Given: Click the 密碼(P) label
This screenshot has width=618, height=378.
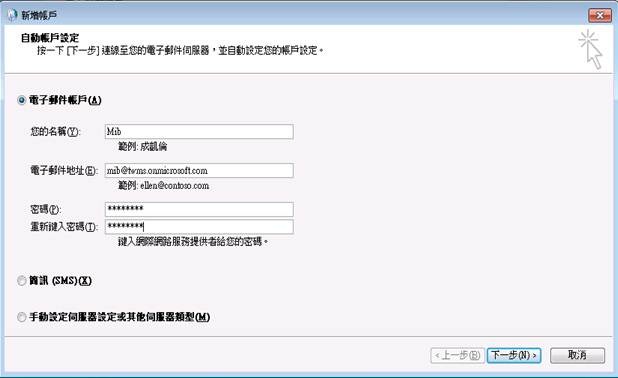Looking at the screenshot, I should tap(46, 209).
